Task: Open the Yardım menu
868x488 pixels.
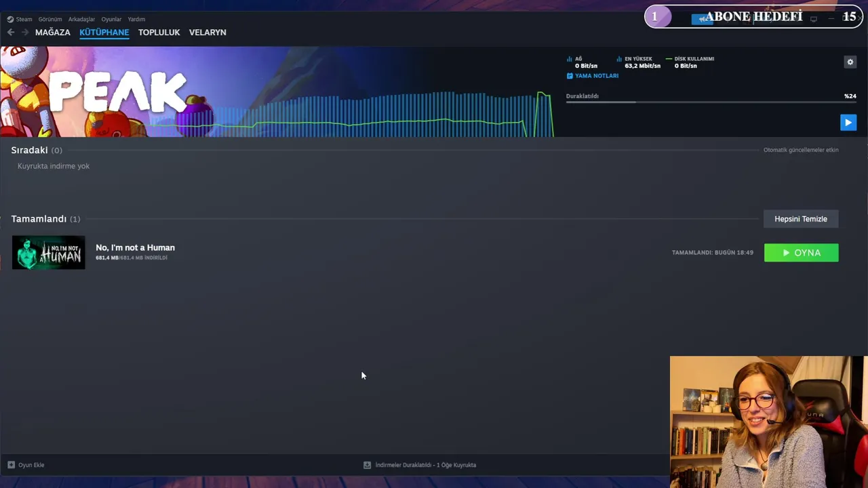Action: [136, 19]
